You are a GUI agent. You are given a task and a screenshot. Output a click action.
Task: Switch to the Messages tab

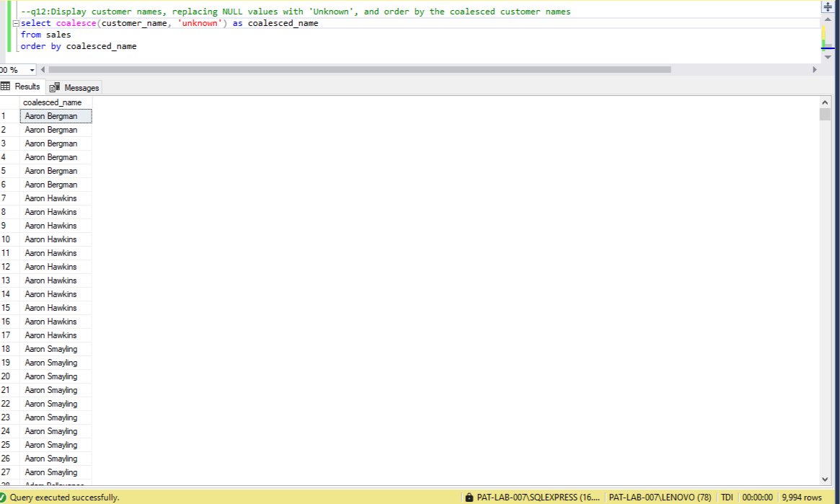pos(74,88)
